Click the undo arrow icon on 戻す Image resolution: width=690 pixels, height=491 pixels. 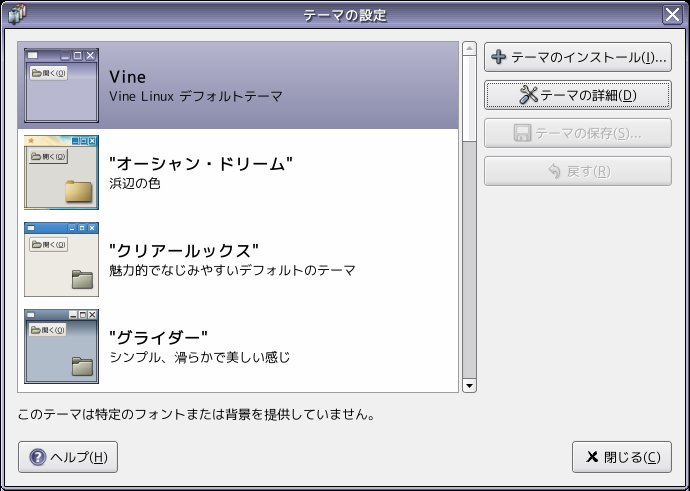554,171
